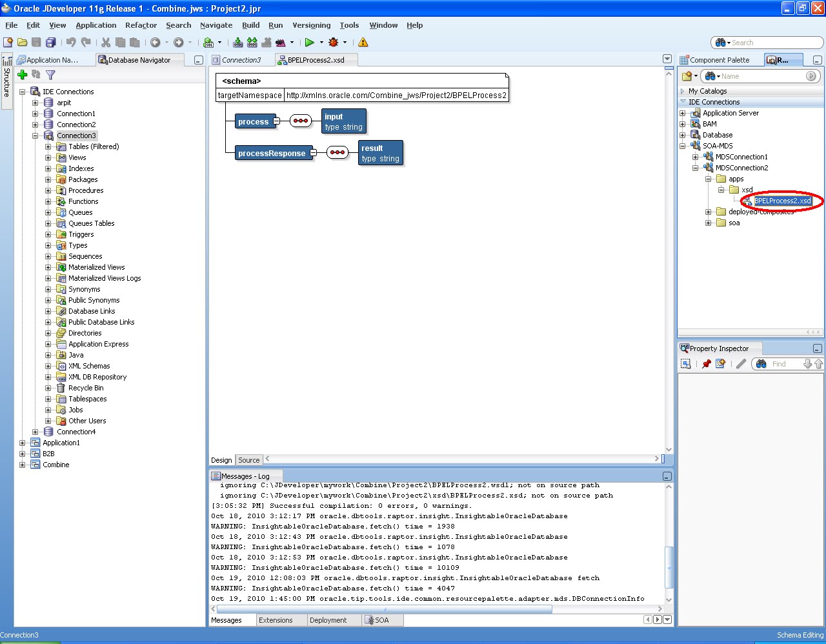Run the project using the green Run icon
The image size is (826, 644).
pyautogui.click(x=310, y=42)
